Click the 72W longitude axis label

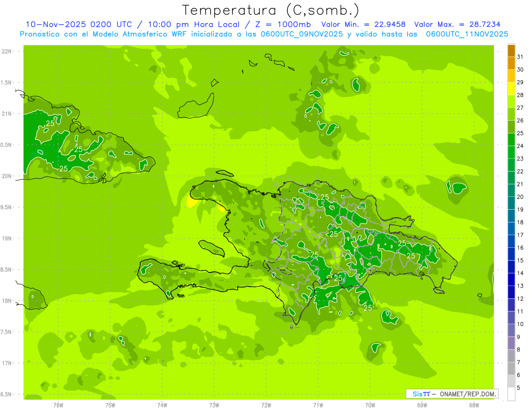coord(266,405)
